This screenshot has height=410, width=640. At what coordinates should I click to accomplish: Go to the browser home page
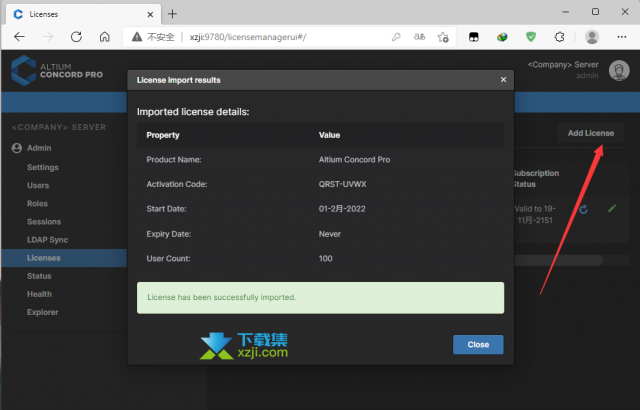pyautogui.click(x=104, y=37)
